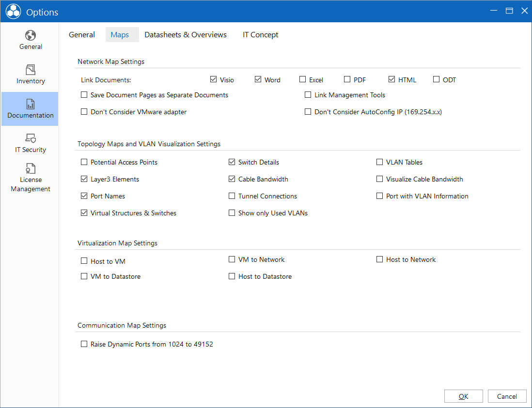Dismiss the dialog with Cancel

(507, 396)
